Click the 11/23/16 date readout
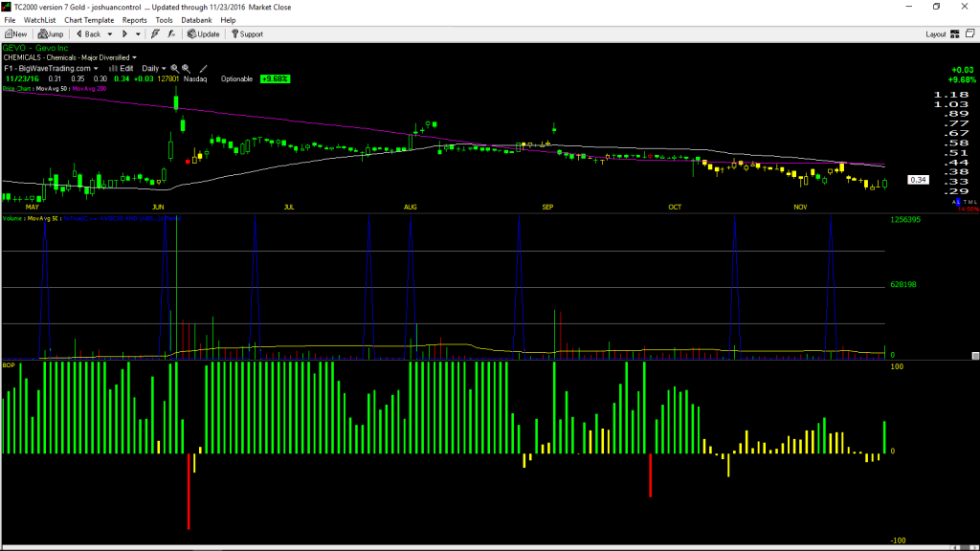The width and height of the screenshot is (980, 551). (22, 79)
